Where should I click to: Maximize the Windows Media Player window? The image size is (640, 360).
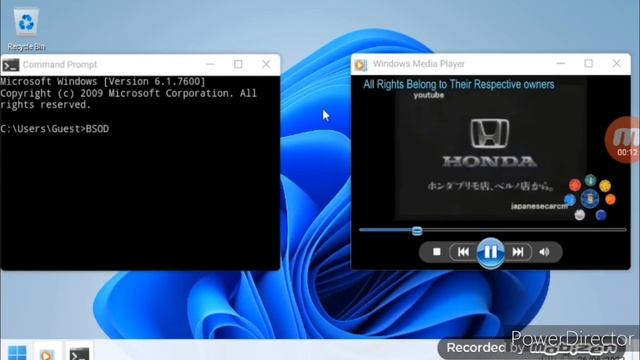coord(588,63)
